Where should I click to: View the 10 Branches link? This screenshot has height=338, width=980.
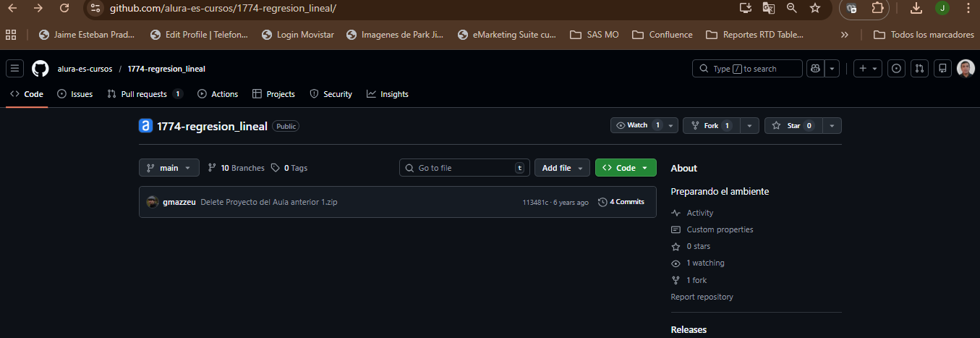[236, 168]
